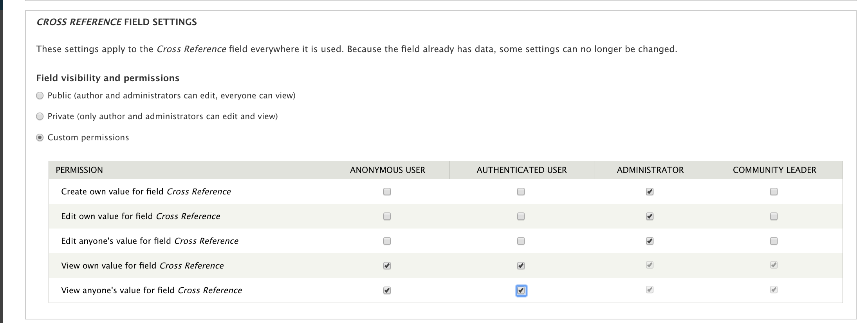Choose the Private visibility radio option
The width and height of the screenshot is (868, 323).
tap(40, 116)
